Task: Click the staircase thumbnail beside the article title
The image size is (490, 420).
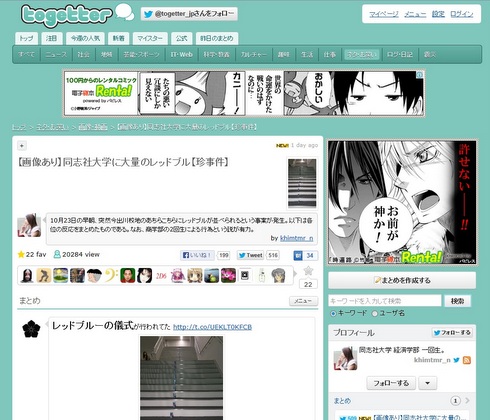Action: tap(302, 183)
